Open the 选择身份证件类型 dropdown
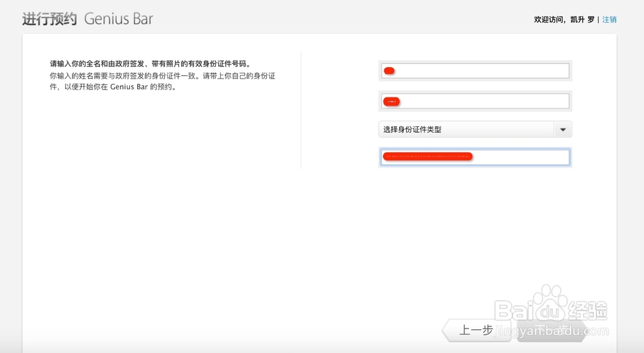Viewport: 644px width, 353px height. pos(475,129)
